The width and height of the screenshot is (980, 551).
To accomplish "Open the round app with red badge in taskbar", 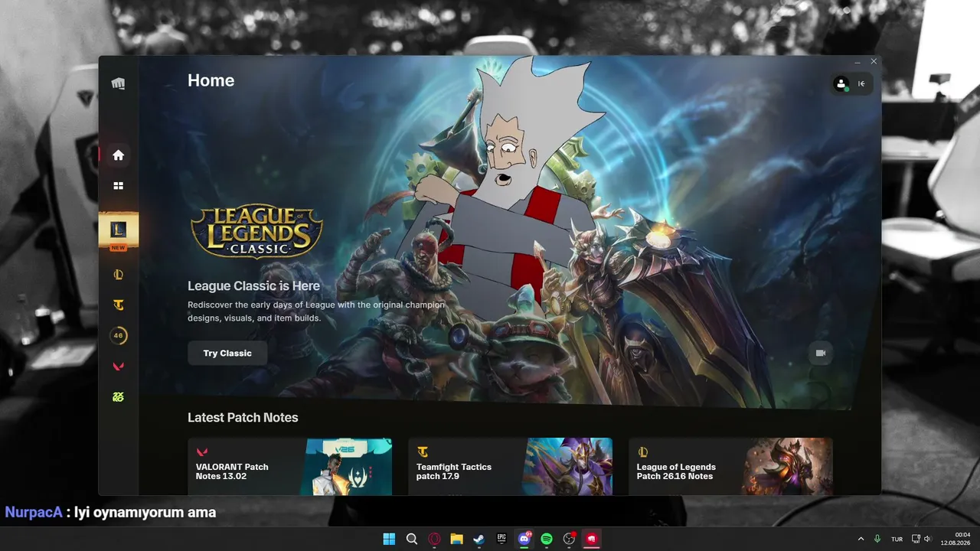I will [569, 539].
